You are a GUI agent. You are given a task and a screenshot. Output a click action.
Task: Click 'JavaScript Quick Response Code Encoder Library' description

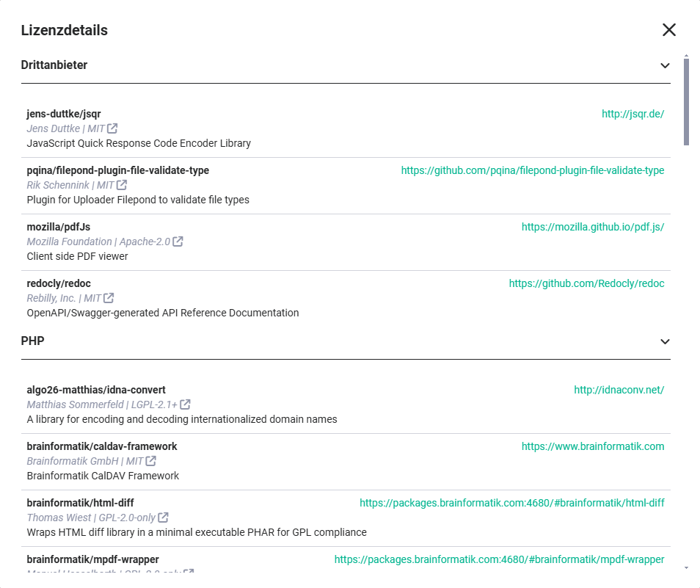pos(139,143)
